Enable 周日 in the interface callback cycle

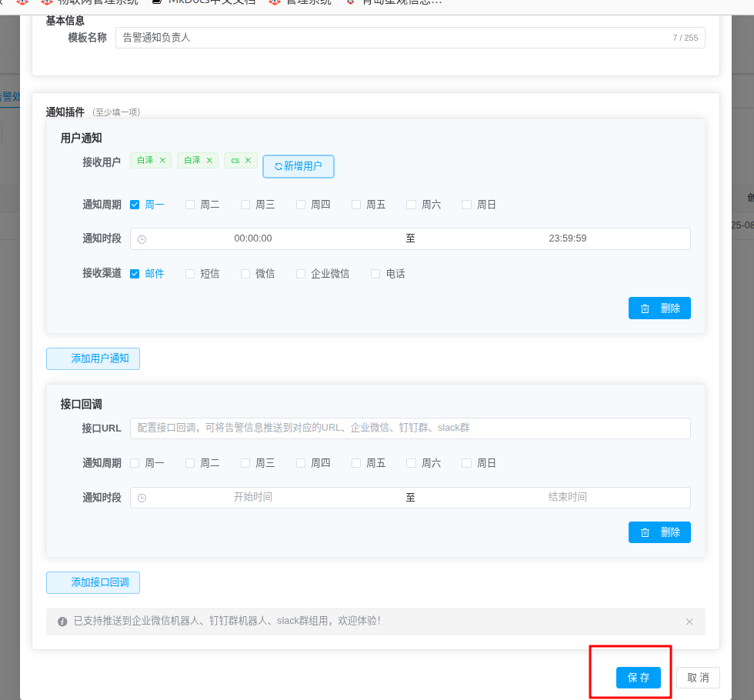pos(466,462)
